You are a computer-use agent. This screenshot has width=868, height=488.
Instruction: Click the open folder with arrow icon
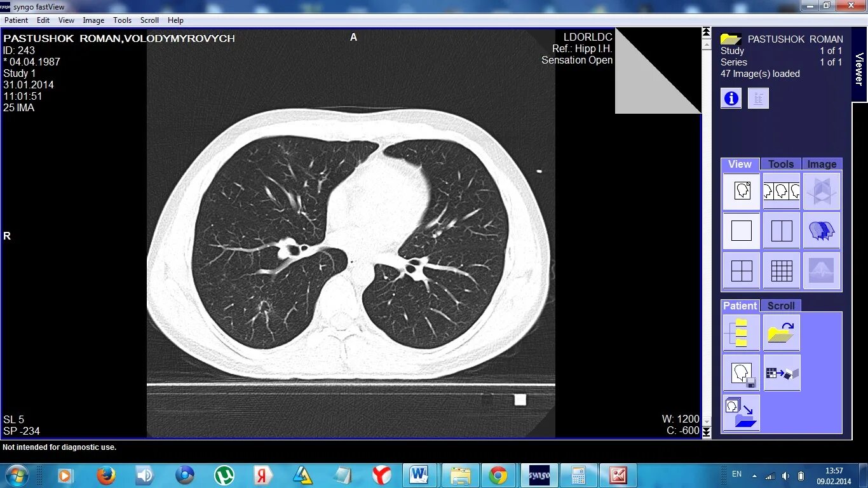(782, 332)
